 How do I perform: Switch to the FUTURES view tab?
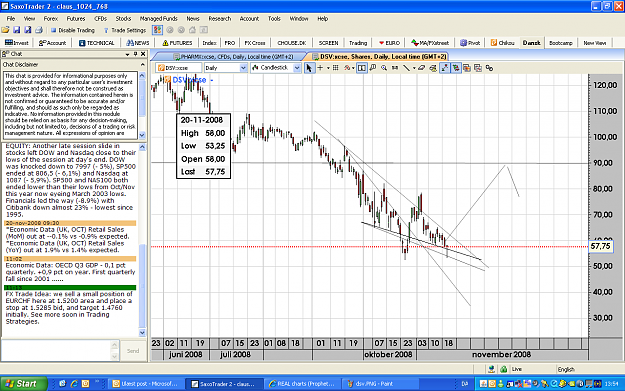[x=177, y=43]
